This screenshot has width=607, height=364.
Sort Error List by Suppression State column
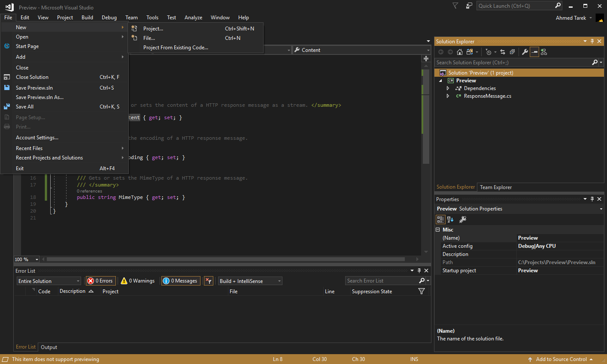coord(372,292)
